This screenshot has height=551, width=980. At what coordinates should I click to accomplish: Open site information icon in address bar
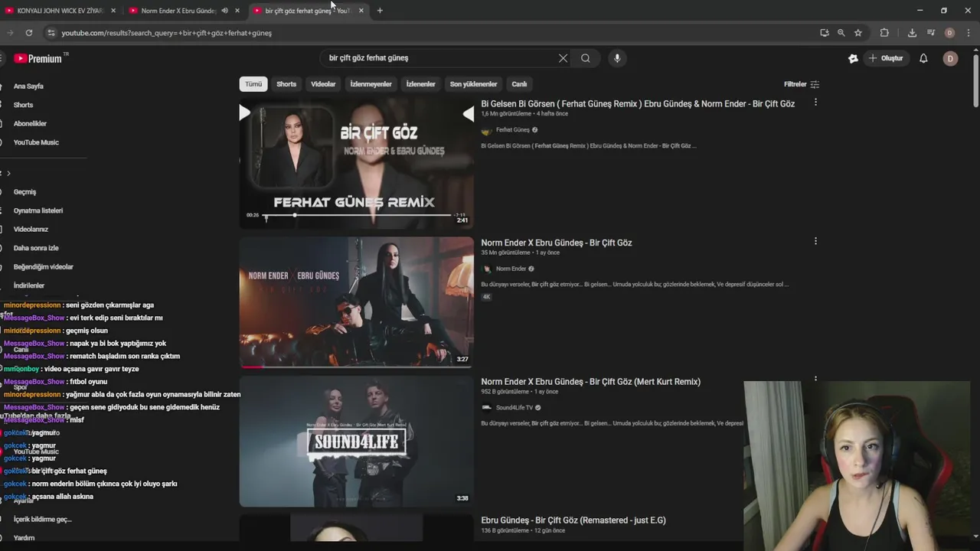click(x=51, y=33)
